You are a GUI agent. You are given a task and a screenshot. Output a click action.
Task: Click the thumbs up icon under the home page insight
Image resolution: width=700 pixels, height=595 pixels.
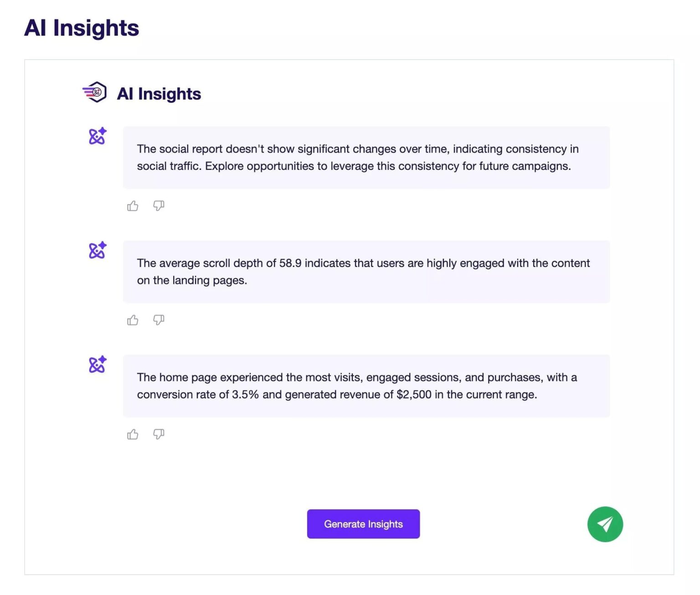pos(133,435)
